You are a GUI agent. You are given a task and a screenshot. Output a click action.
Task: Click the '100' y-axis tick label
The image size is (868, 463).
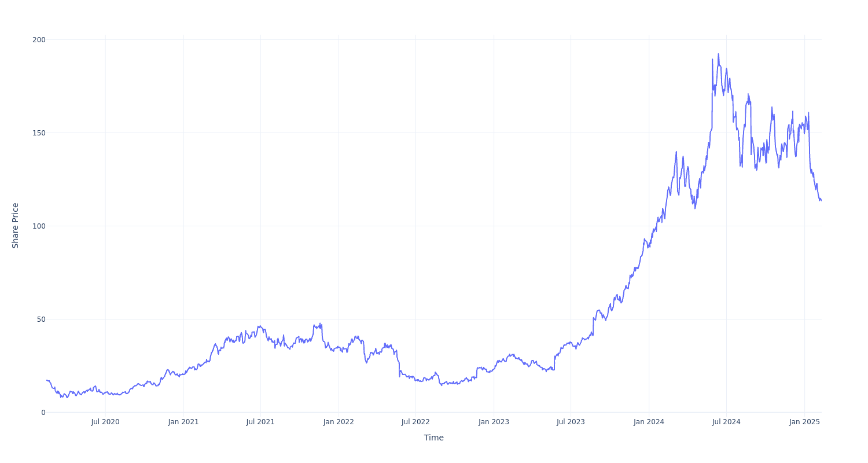(39, 226)
